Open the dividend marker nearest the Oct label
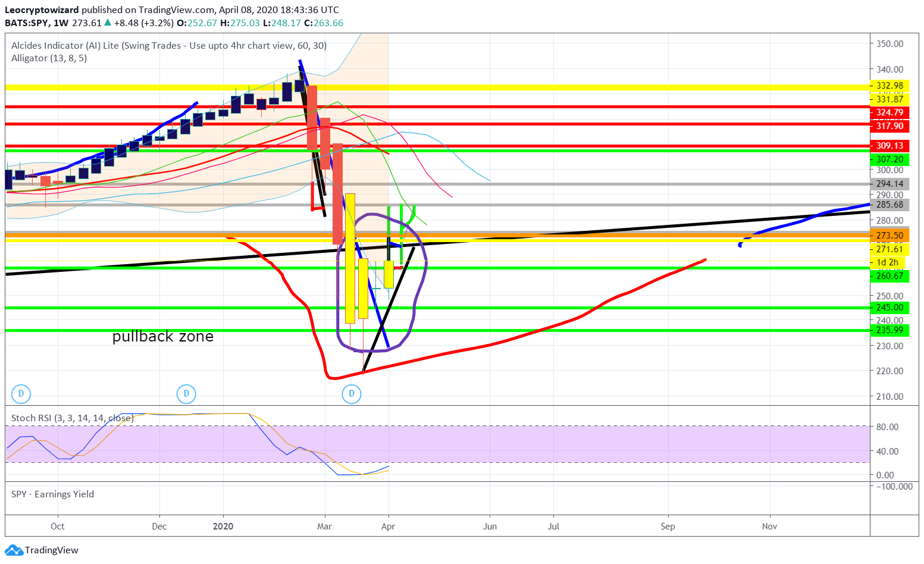 point(21,393)
